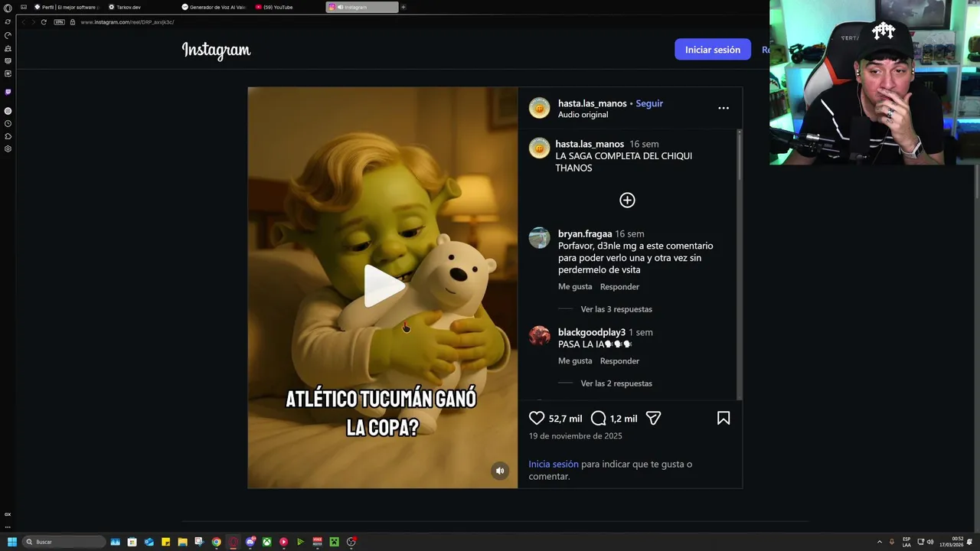980x551 pixels.
Task: Open hasta.las_manos profile from post header
Action: click(x=592, y=103)
